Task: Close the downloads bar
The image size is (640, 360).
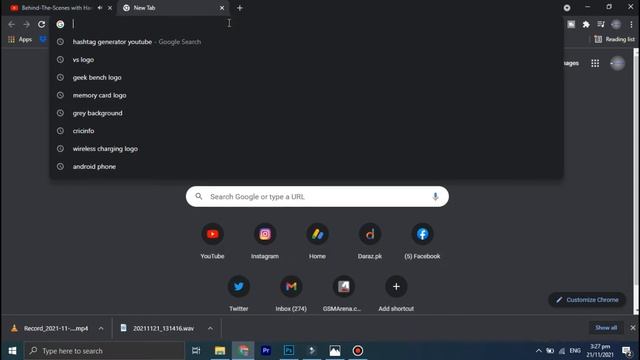Action: [x=633, y=328]
